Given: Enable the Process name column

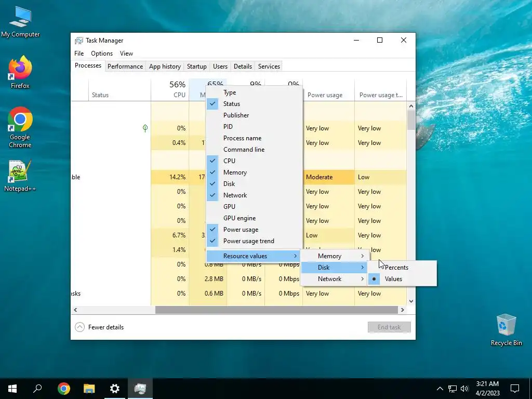Looking at the screenshot, I should coord(254,138).
